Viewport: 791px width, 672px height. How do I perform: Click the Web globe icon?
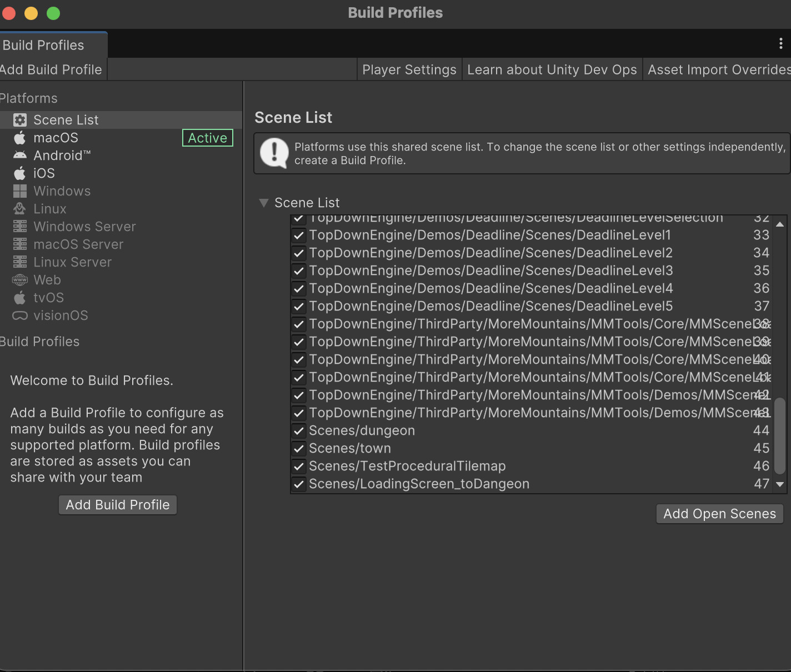[20, 280]
